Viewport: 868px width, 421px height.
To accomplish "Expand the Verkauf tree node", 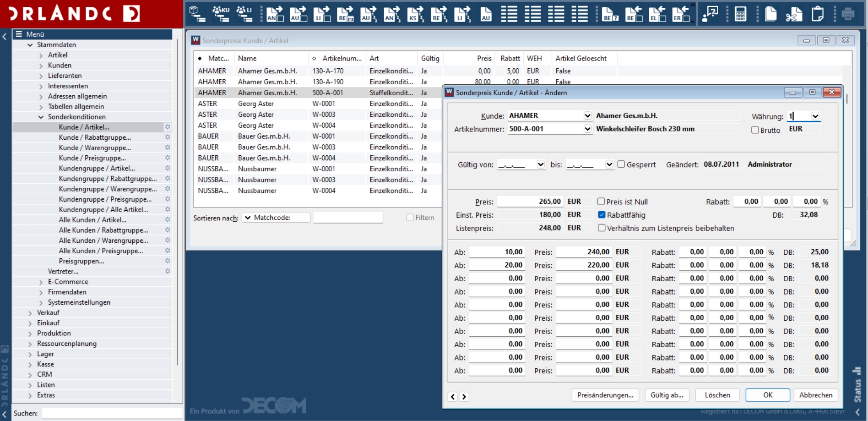I will pos(30,313).
